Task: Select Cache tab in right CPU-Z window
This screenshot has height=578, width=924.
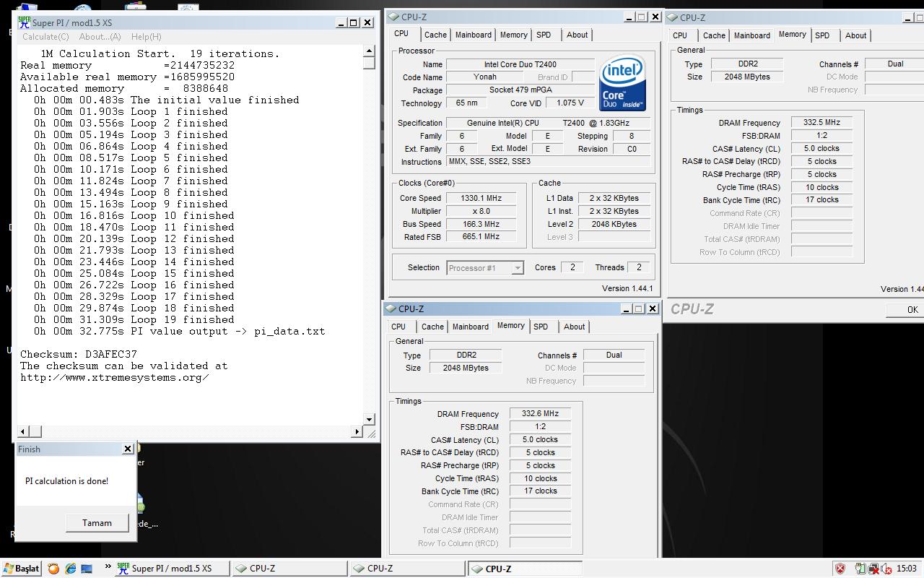Action: pyautogui.click(x=714, y=35)
